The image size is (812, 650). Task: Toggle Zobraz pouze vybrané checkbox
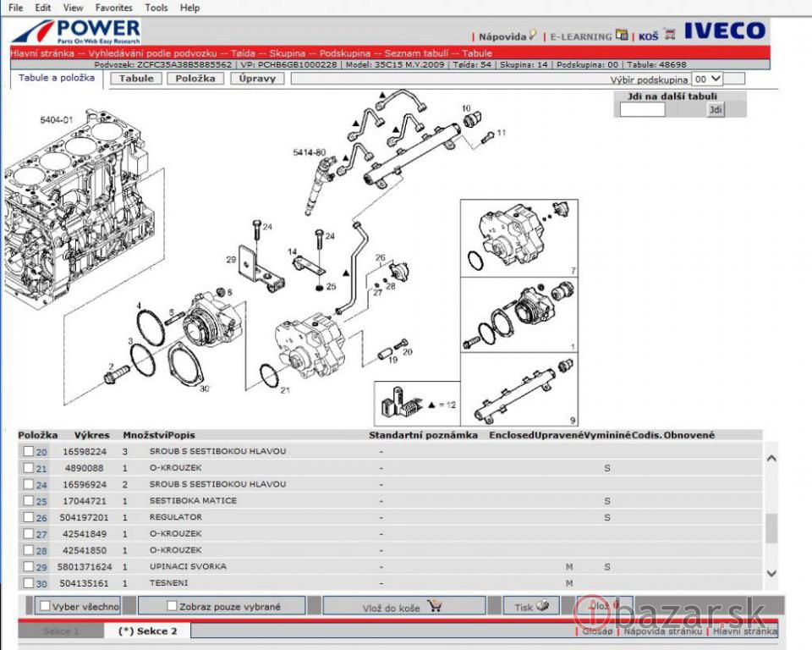point(173,606)
